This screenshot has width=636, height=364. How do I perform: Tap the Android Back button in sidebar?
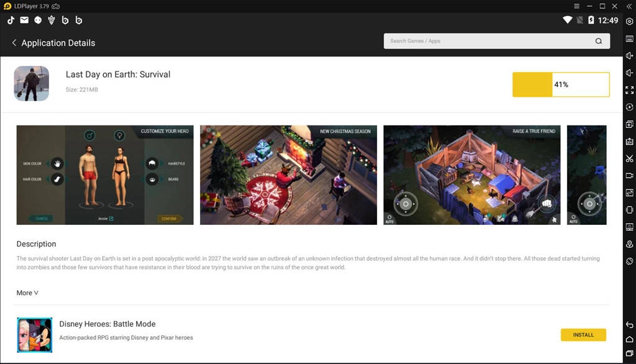pyautogui.click(x=630, y=325)
